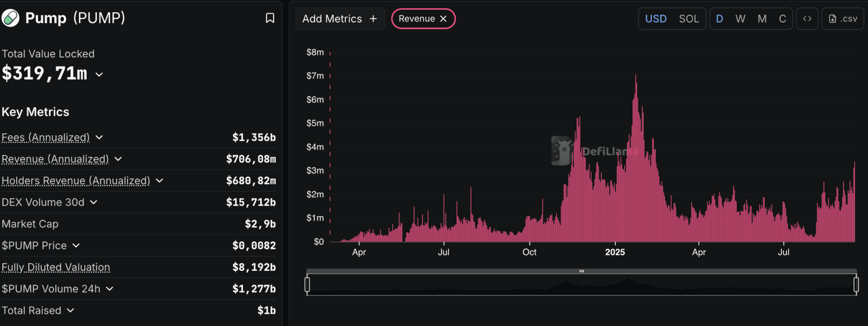Click the Jul 2025 x-axis label

tap(783, 252)
